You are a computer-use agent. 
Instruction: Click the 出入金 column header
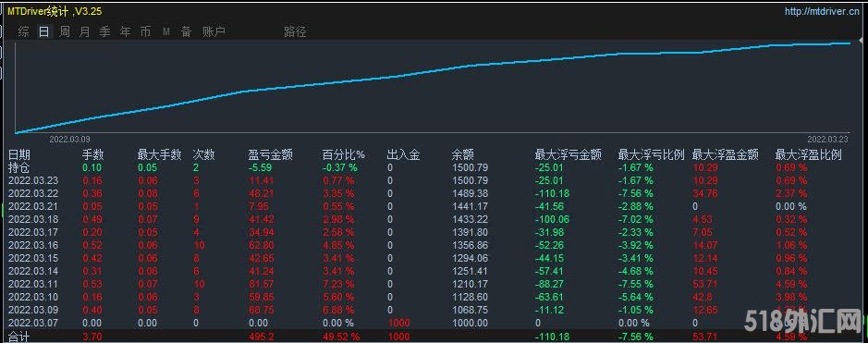click(x=404, y=155)
